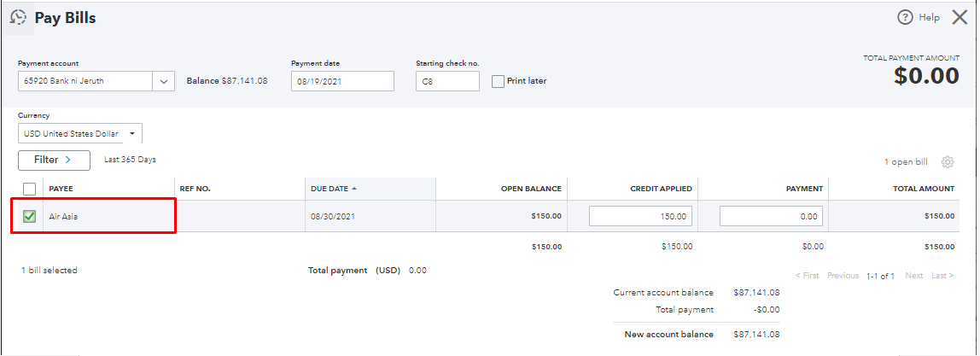This screenshot has height=356, width=980.
Task: Close the Pay Bills window
Action: (960, 17)
